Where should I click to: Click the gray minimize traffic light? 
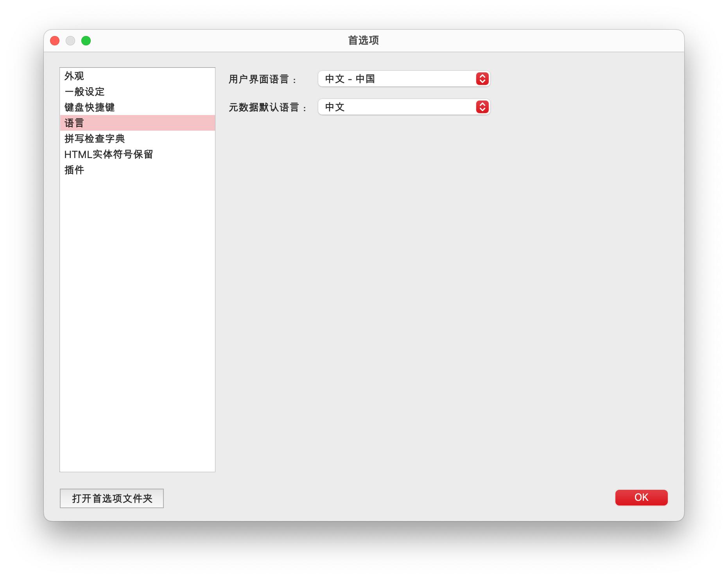click(70, 40)
